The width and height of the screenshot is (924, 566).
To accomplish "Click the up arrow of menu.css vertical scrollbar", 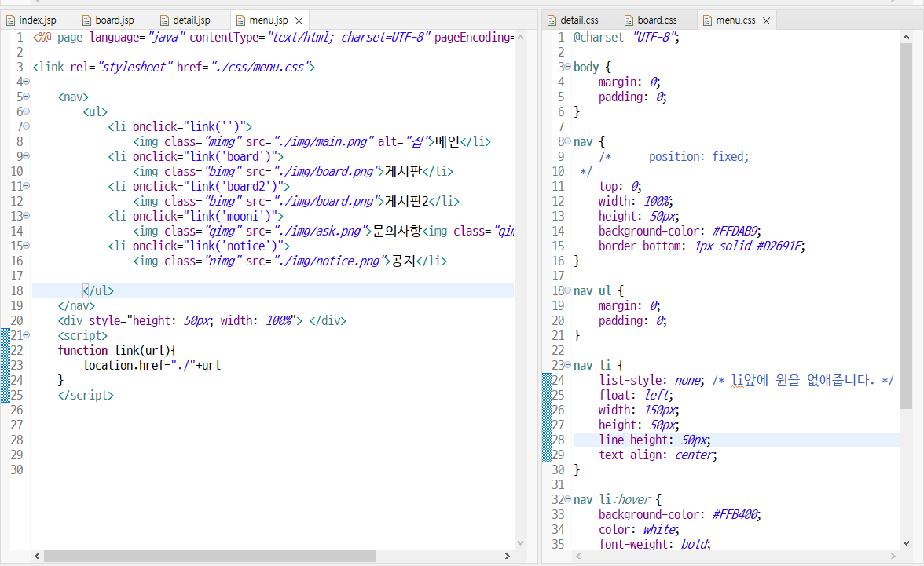I will (907, 37).
